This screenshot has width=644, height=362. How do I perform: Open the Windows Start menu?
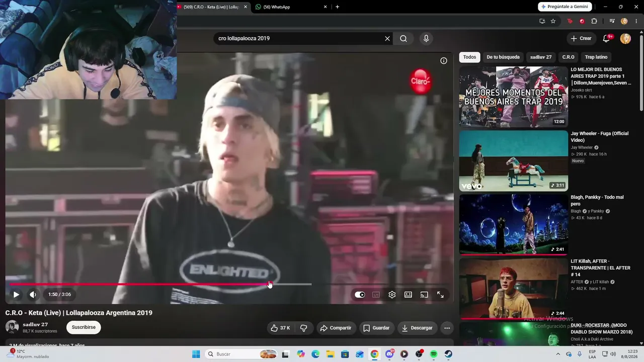196,354
